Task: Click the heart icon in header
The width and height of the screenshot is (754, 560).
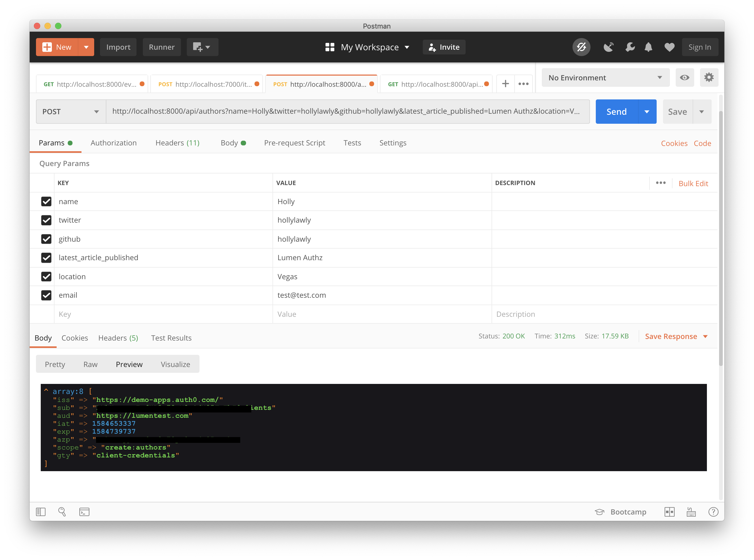Action: 669,47
